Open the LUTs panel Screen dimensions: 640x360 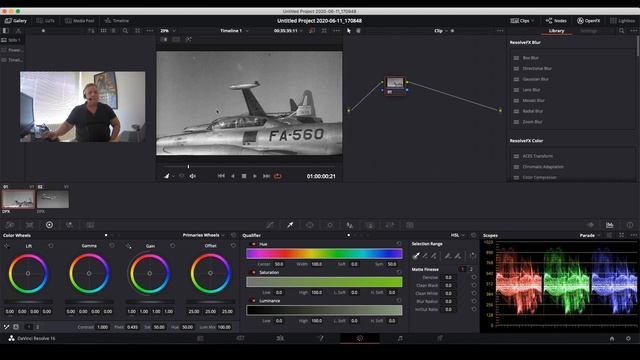[45, 20]
